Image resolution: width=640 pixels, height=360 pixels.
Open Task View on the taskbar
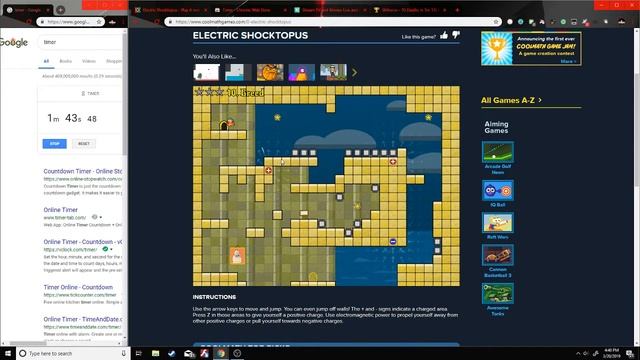(138, 353)
